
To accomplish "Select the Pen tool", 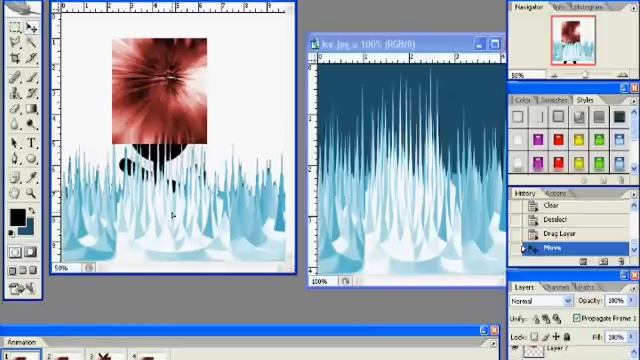I will (15, 158).
